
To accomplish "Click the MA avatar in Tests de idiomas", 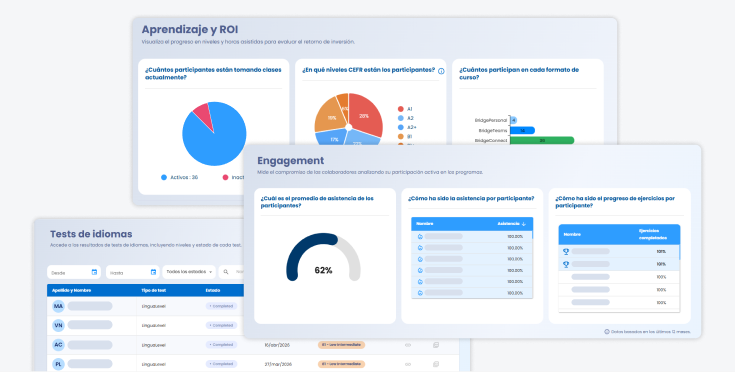I will pos(58,306).
